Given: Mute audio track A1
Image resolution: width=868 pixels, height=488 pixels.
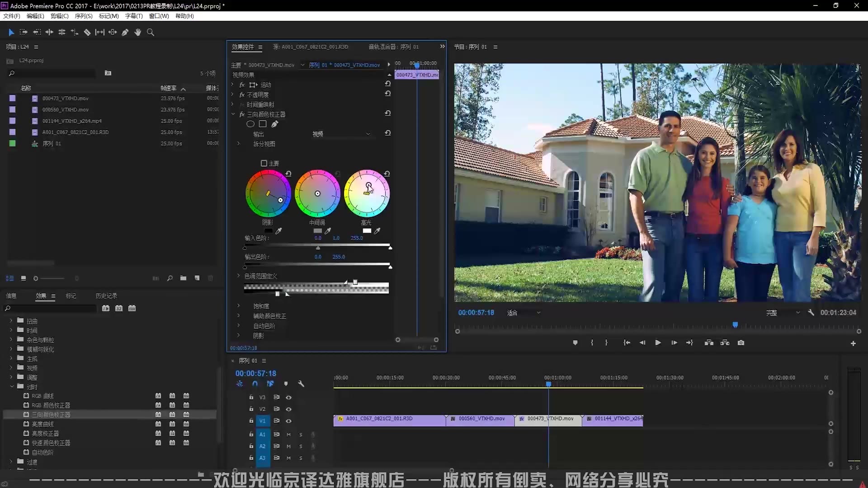Looking at the screenshot, I should pos(288,434).
